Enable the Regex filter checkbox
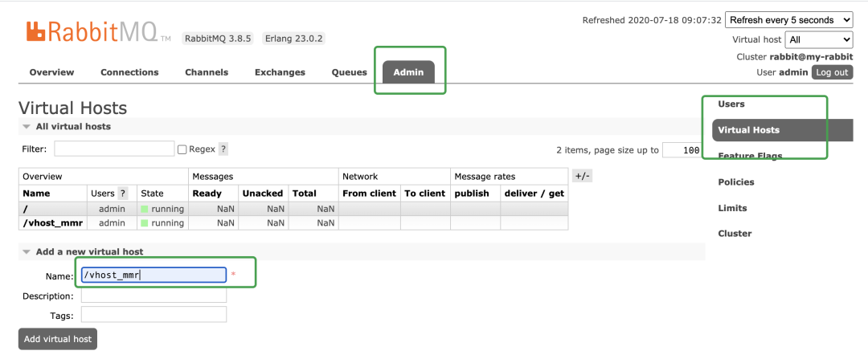The height and width of the screenshot is (359, 868). tap(182, 149)
